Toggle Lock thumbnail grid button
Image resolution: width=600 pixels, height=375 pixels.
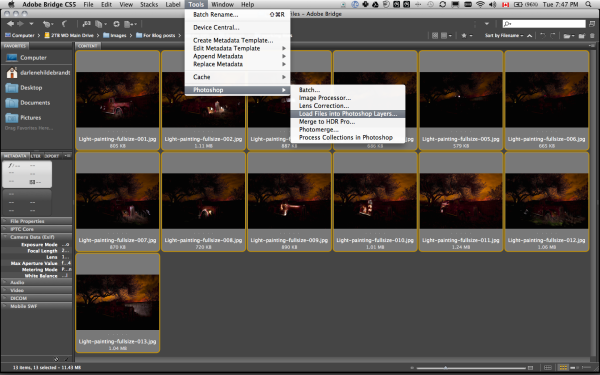click(x=548, y=368)
